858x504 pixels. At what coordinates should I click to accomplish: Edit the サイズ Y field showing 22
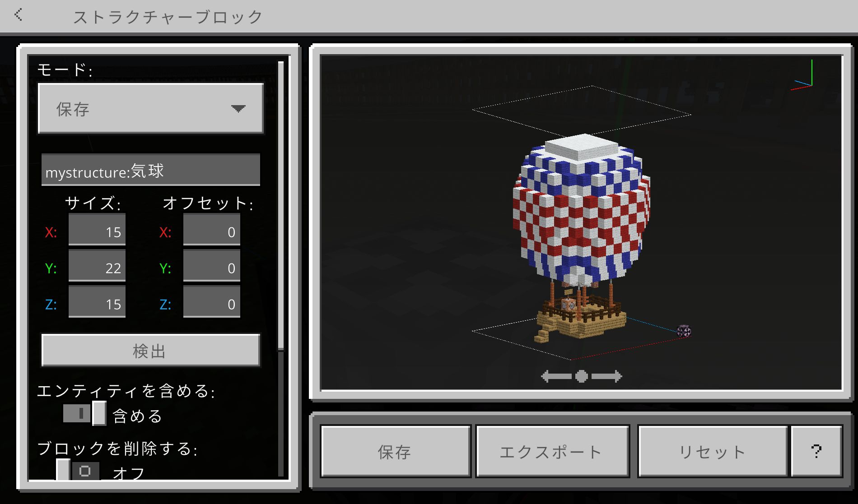point(97,266)
